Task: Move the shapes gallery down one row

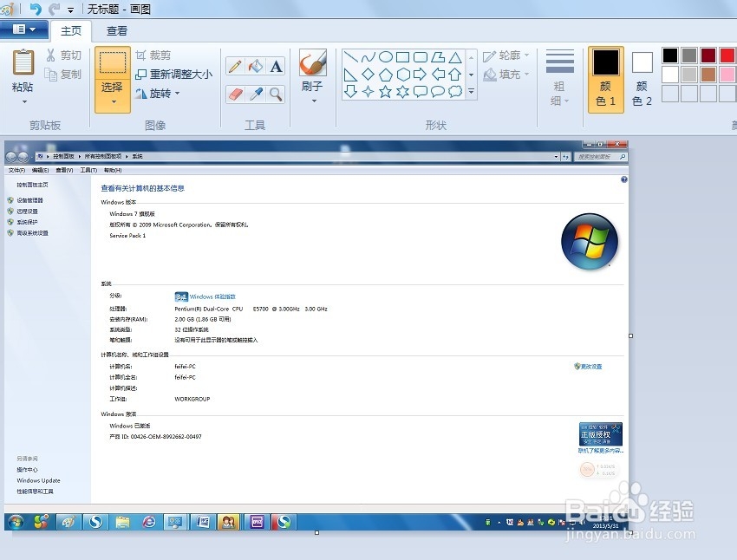Action: pos(472,75)
